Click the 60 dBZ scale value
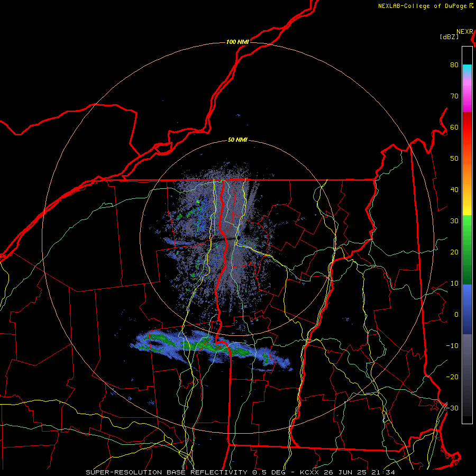 pos(454,127)
